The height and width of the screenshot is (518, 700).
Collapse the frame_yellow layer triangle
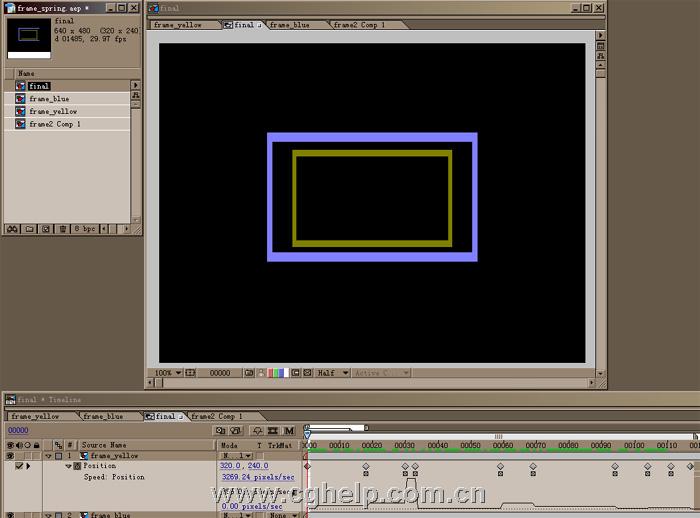click(49, 456)
